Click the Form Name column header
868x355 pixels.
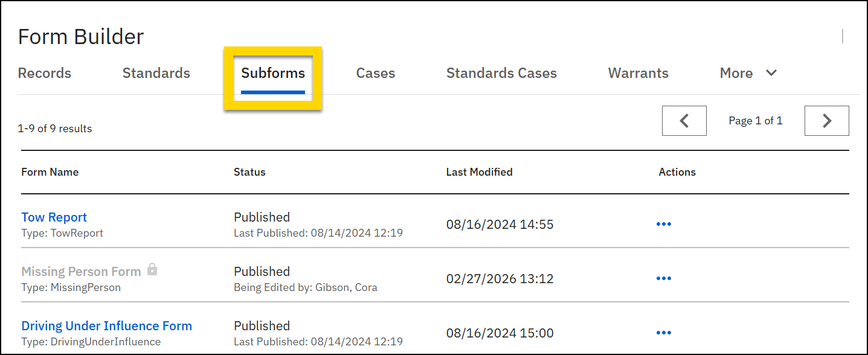pos(50,172)
